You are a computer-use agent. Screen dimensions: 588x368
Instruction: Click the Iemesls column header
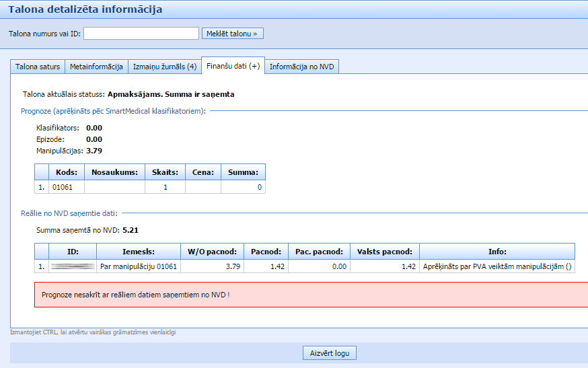[x=139, y=251]
